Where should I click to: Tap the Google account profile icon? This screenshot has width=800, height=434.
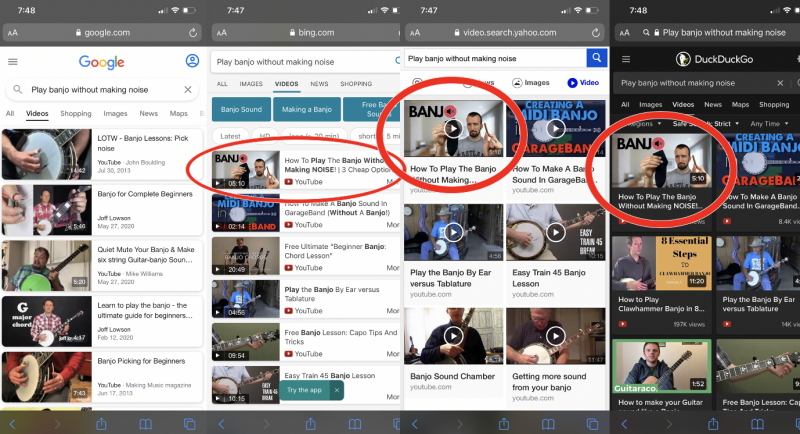[192, 61]
